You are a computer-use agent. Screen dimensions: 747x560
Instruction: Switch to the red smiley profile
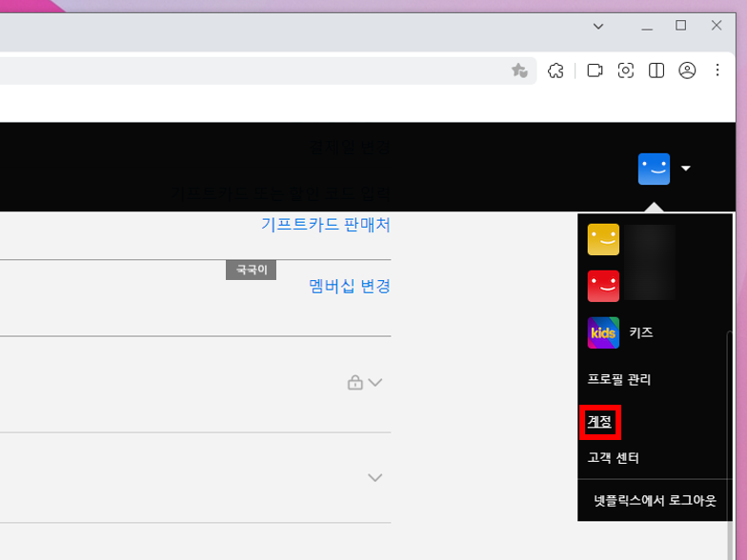pos(603,286)
